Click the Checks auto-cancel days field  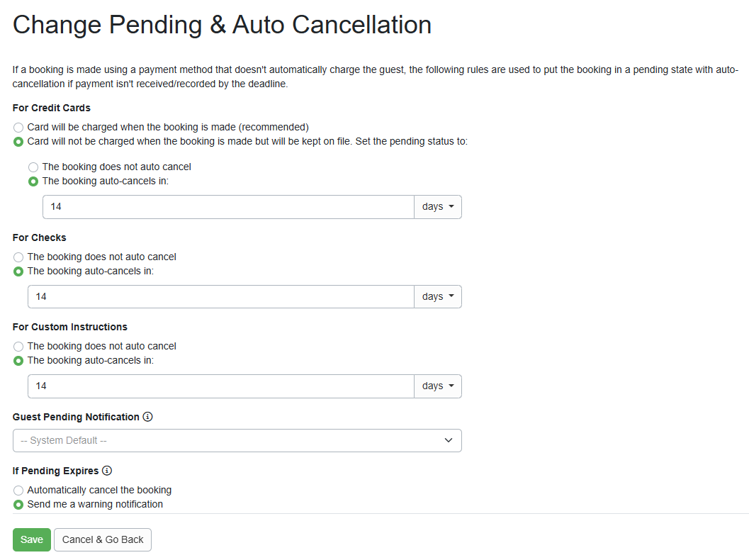coord(220,296)
